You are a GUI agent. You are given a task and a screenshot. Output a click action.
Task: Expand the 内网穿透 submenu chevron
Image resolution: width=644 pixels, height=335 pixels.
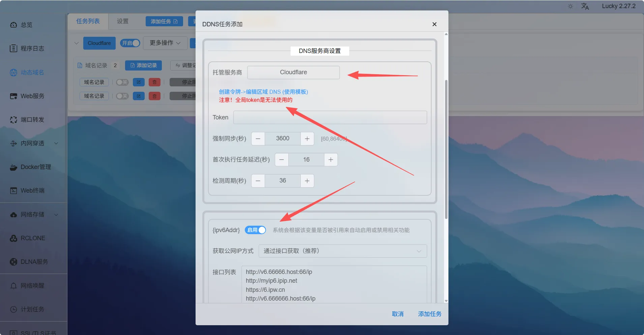56,143
